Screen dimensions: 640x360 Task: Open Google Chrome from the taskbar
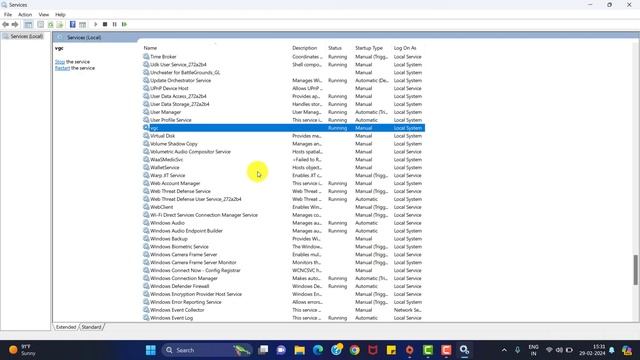click(x=354, y=350)
